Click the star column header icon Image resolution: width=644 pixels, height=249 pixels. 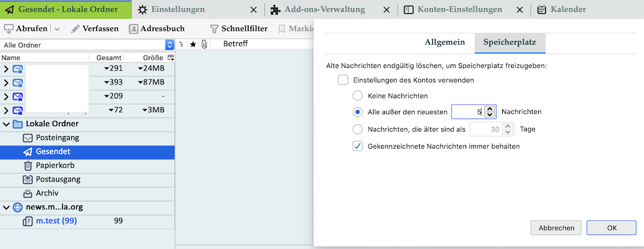193,44
